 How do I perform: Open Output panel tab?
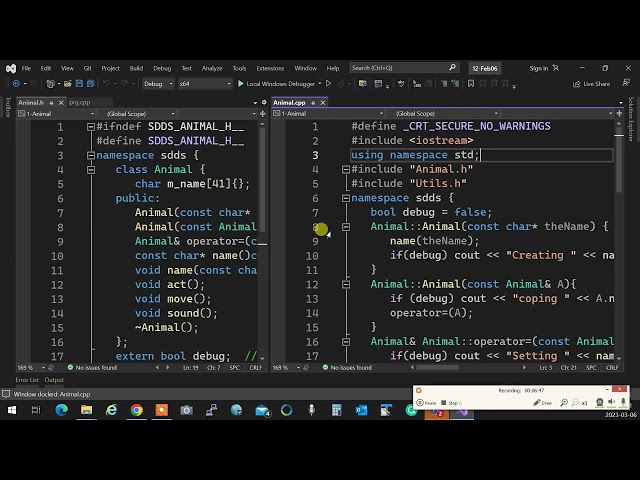pos(54,380)
